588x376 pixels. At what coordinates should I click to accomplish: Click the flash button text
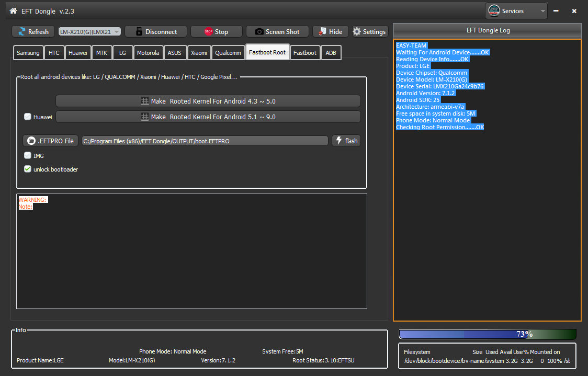352,141
